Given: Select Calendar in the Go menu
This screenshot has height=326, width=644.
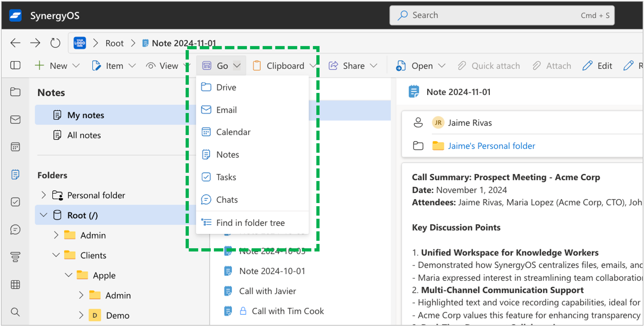Looking at the screenshot, I should coord(252,132).
